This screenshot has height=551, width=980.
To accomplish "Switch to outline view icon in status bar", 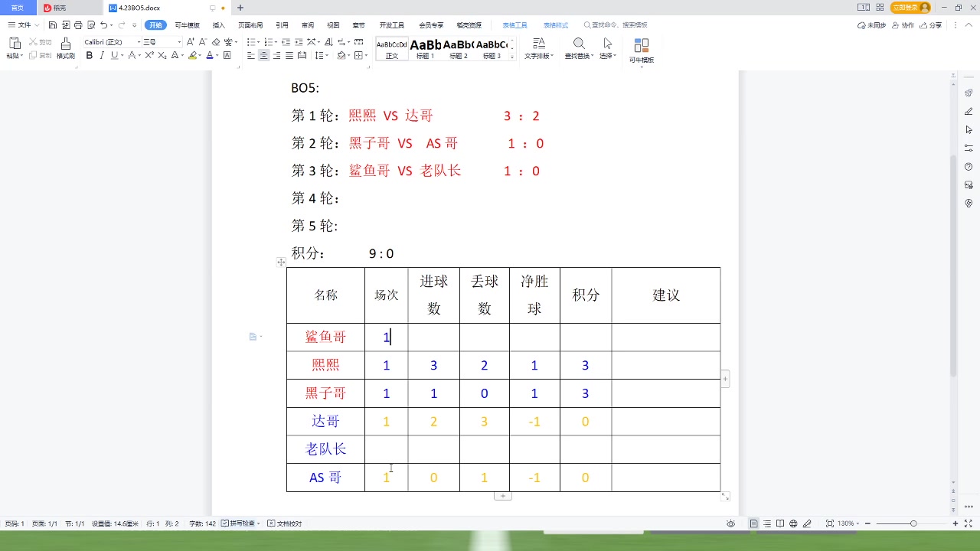I will click(767, 523).
